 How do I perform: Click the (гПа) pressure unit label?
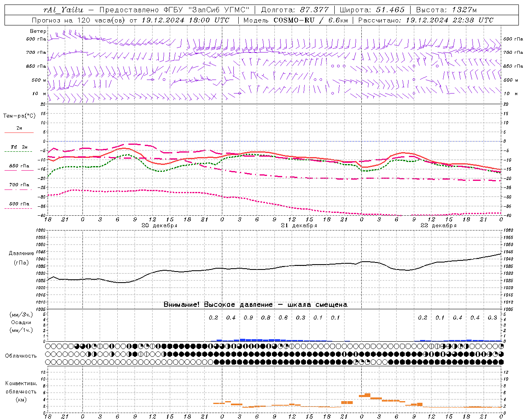pyautogui.click(x=21, y=263)
